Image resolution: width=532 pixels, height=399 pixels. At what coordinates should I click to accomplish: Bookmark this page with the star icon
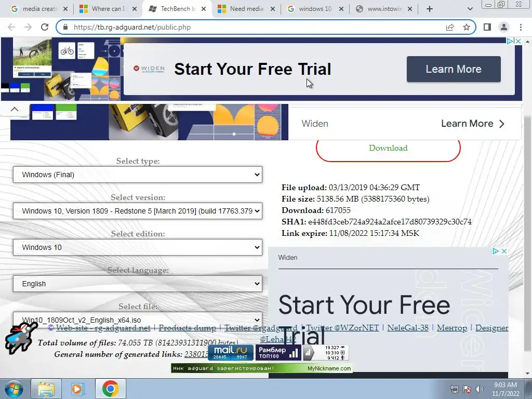[467, 27]
